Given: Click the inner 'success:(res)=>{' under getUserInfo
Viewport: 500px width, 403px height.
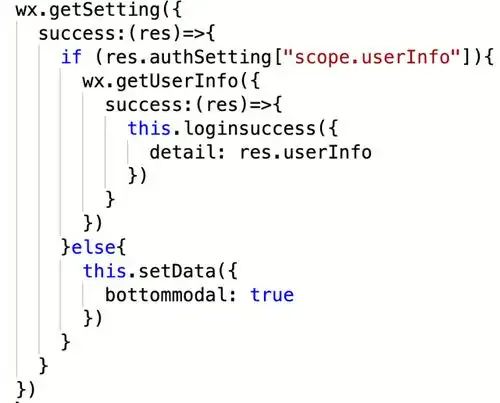Looking at the screenshot, I should 194,105.
